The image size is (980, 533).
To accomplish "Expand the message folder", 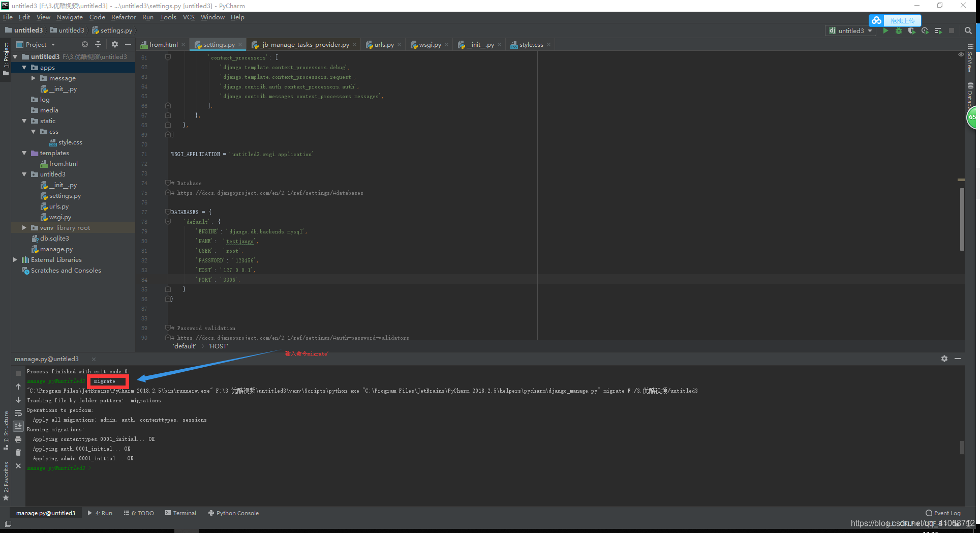I will tap(33, 78).
